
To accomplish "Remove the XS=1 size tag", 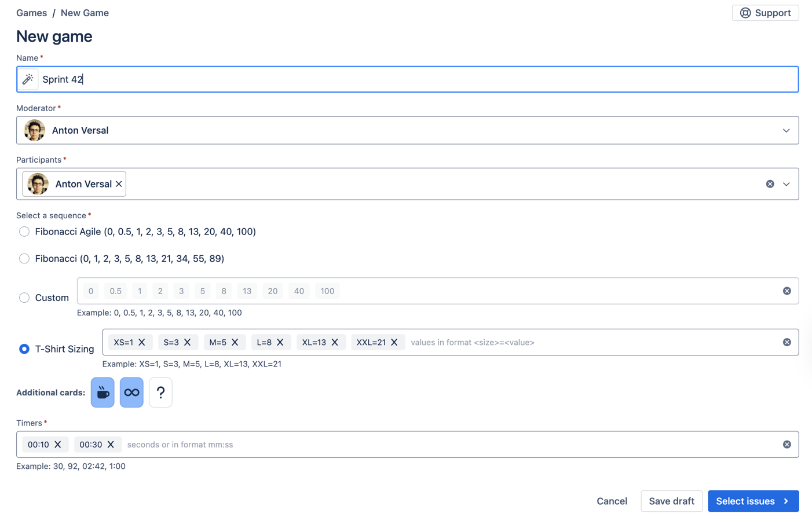I will pos(142,342).
